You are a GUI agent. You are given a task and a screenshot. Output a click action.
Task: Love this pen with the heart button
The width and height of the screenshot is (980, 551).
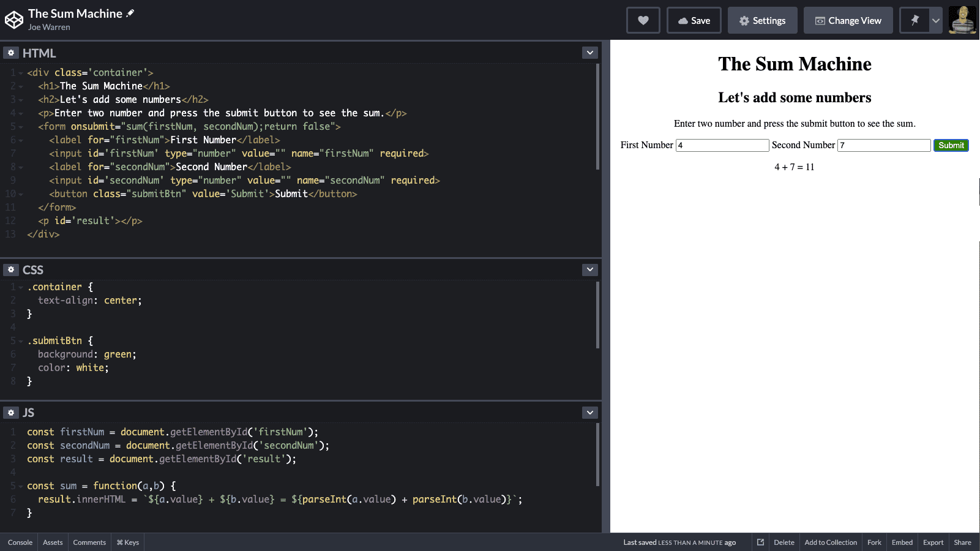(643, 20)
